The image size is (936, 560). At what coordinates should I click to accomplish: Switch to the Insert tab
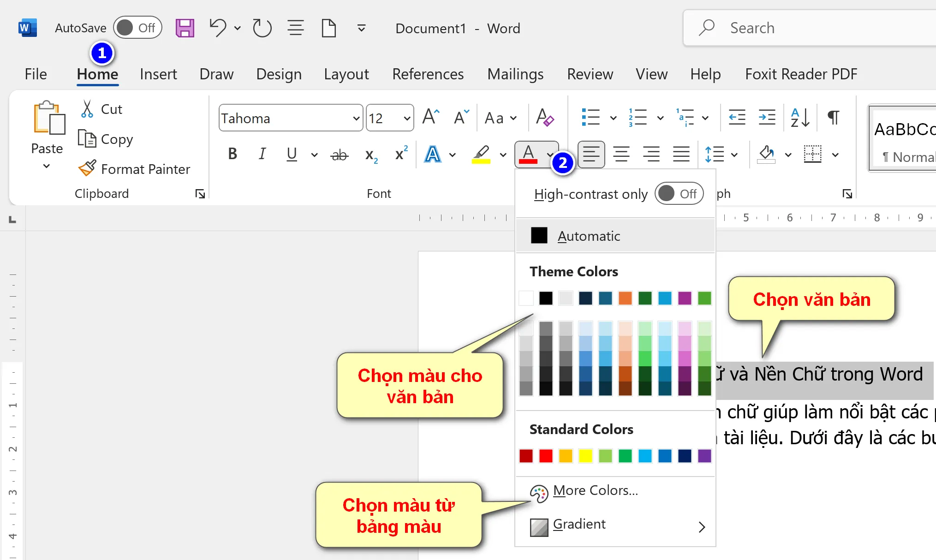click(x=158, y=74)
